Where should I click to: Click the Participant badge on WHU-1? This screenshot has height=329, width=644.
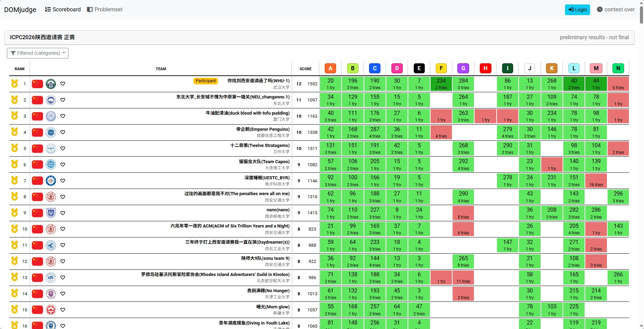[206, 81]
